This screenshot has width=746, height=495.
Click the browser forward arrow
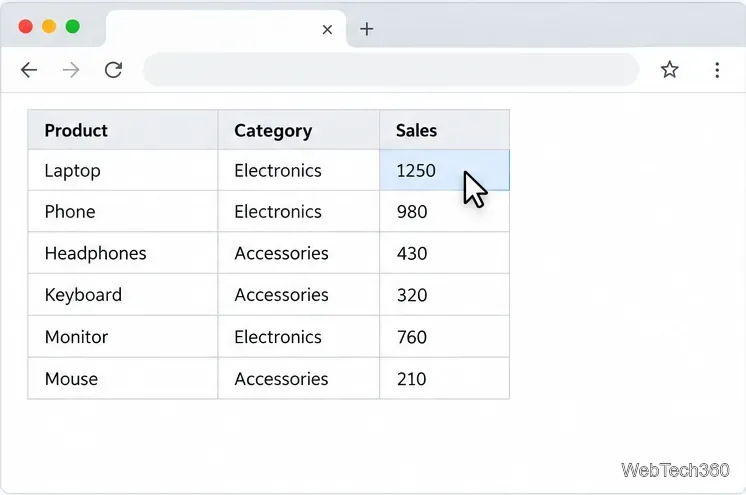(71, 70)
